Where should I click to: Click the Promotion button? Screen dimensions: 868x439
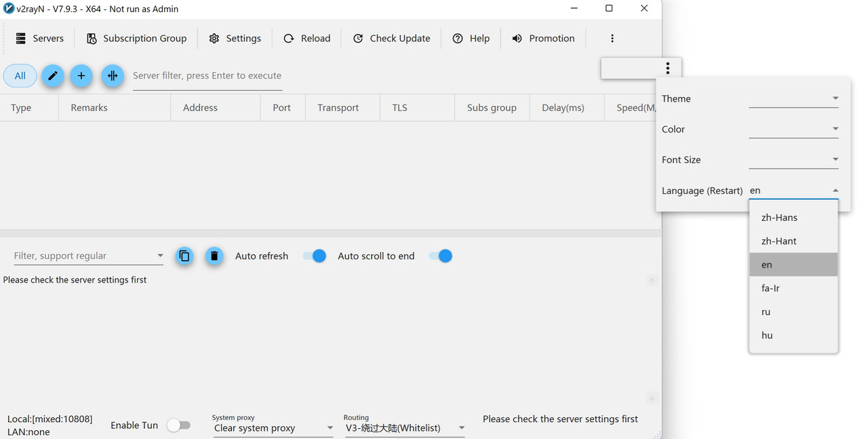click(x=543, y=39)
